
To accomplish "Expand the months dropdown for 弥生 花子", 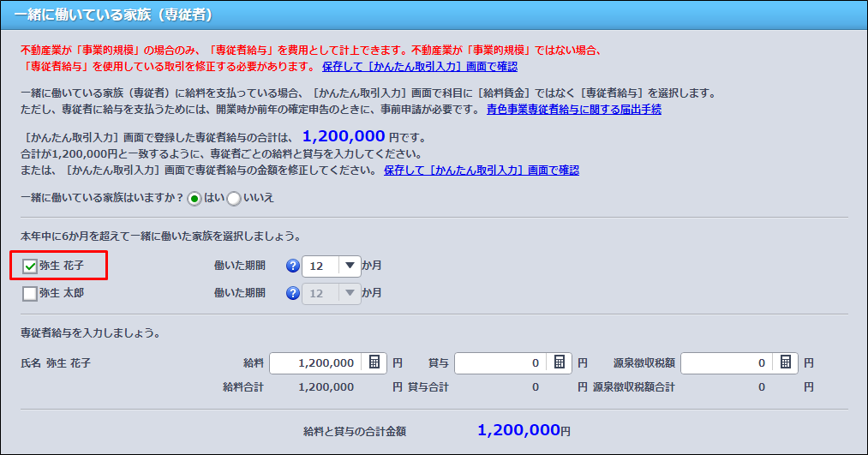I will 349,266.
